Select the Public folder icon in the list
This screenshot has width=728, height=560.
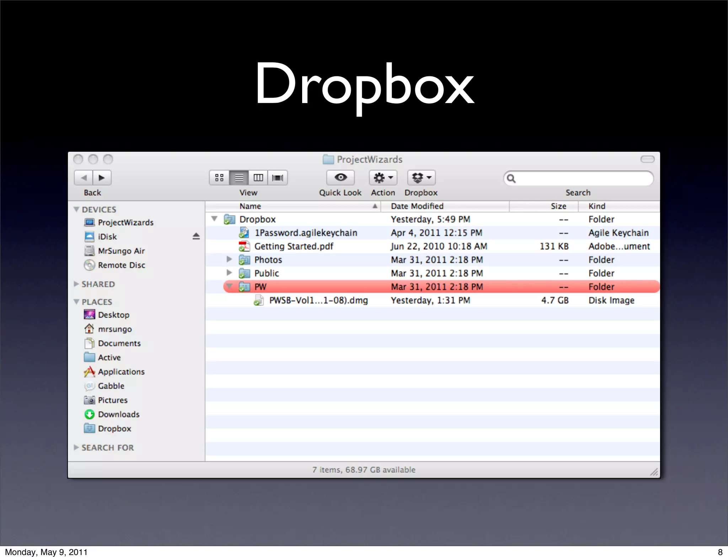pos(244,273)
